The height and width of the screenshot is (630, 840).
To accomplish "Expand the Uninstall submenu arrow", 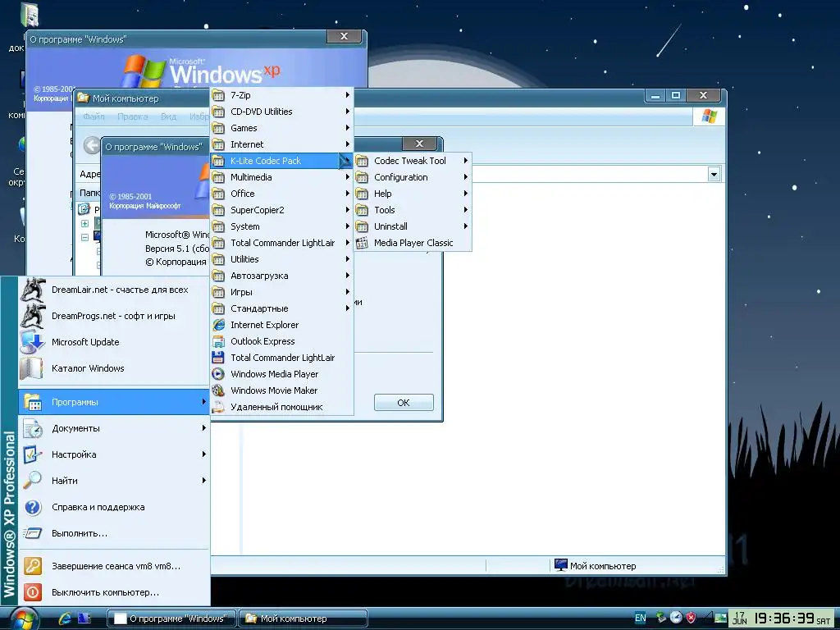I will tap(466, 226).
